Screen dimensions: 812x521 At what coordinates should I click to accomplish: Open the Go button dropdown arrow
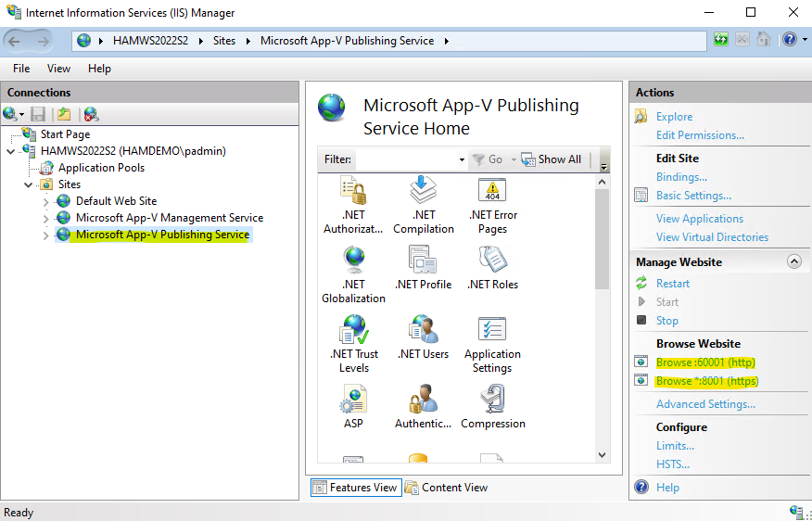(x=514, y=159)
